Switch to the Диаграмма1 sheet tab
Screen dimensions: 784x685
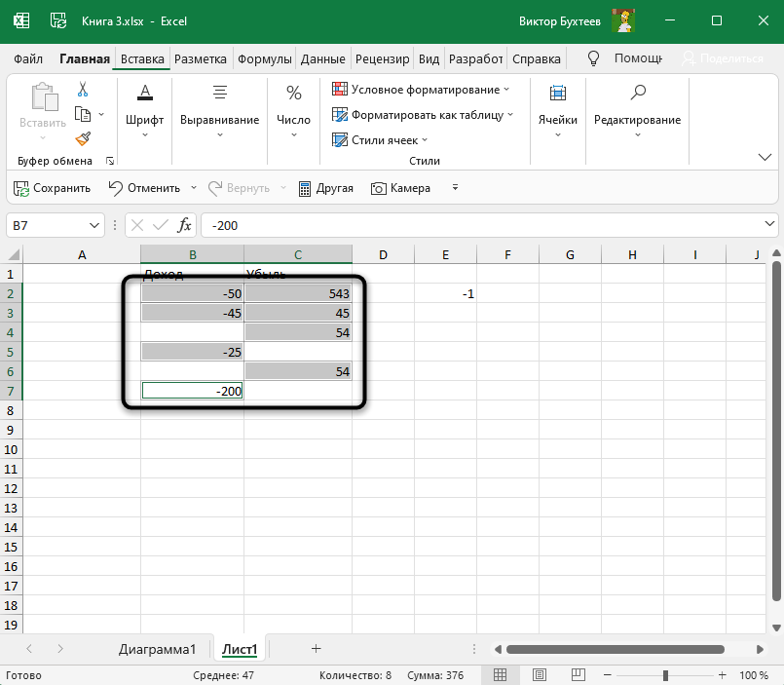click(158, 649)
